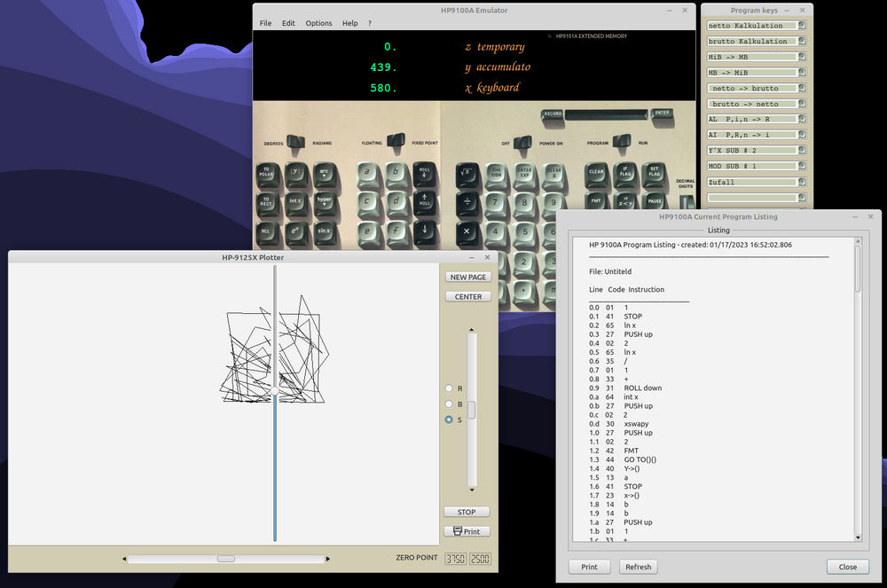Click register key f

(396, 233)
